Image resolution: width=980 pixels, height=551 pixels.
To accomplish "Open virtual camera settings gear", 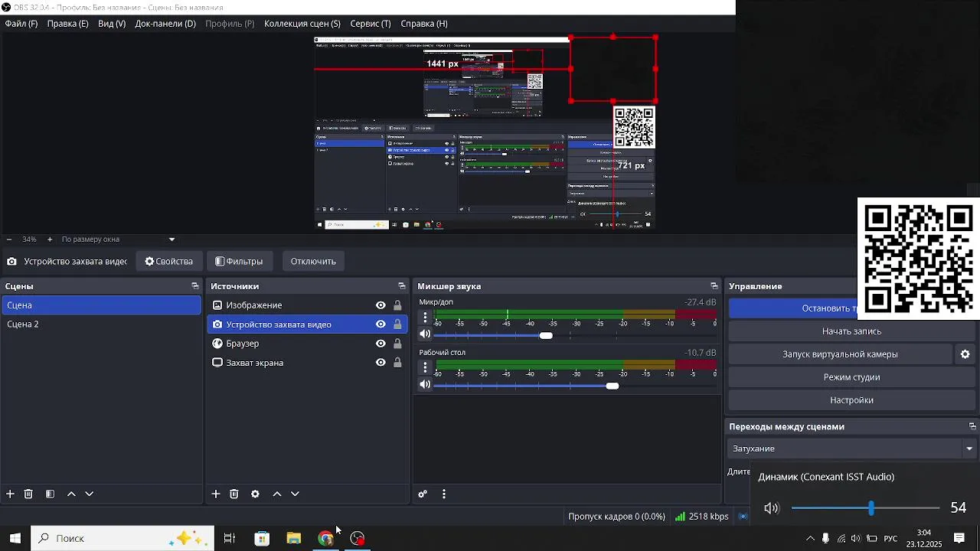I will (x=965, y=354).
